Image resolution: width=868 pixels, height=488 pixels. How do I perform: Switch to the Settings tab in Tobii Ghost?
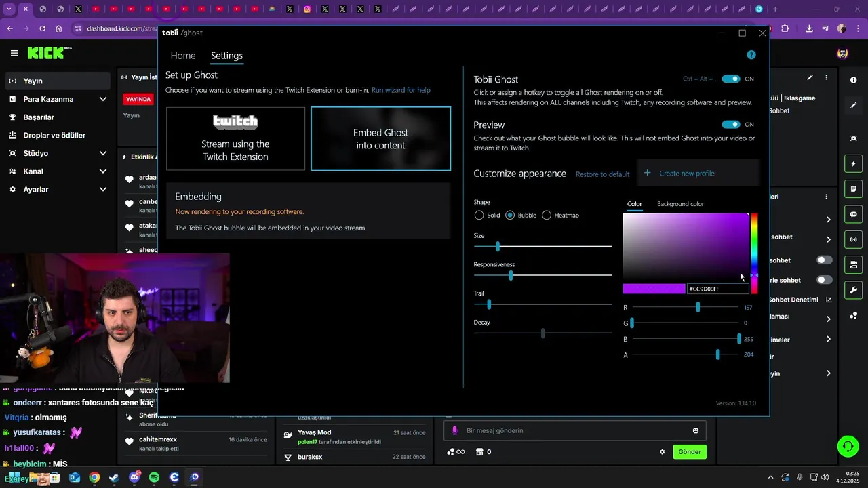(x=226, y=56)
